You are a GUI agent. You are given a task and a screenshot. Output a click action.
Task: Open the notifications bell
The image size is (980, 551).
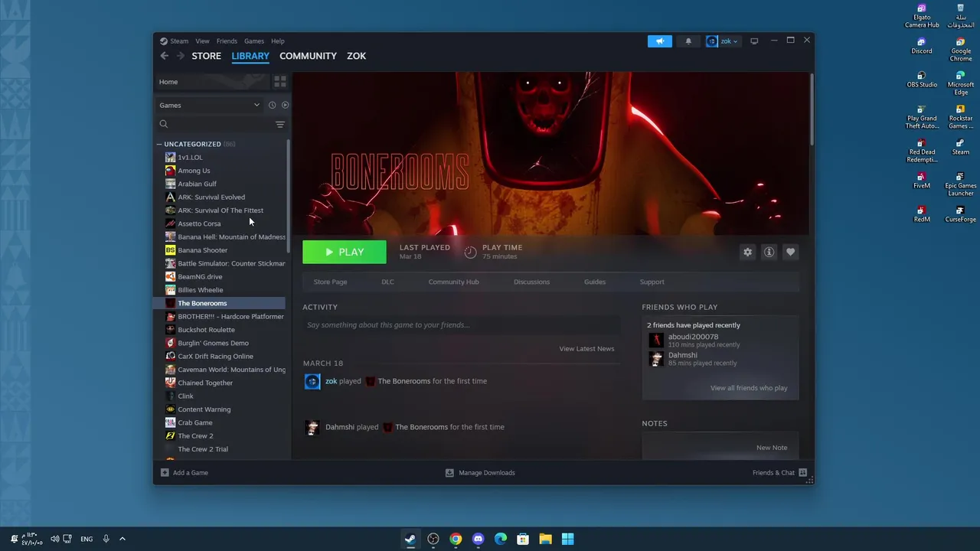click(x=688, y=41)
